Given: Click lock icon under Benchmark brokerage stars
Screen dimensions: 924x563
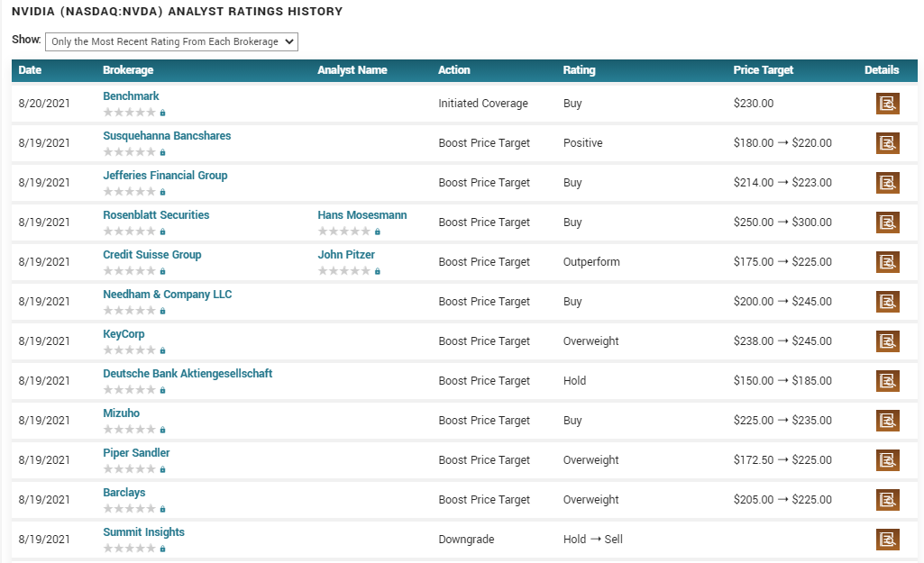Looking at the screenshot, I should (162, 113).
